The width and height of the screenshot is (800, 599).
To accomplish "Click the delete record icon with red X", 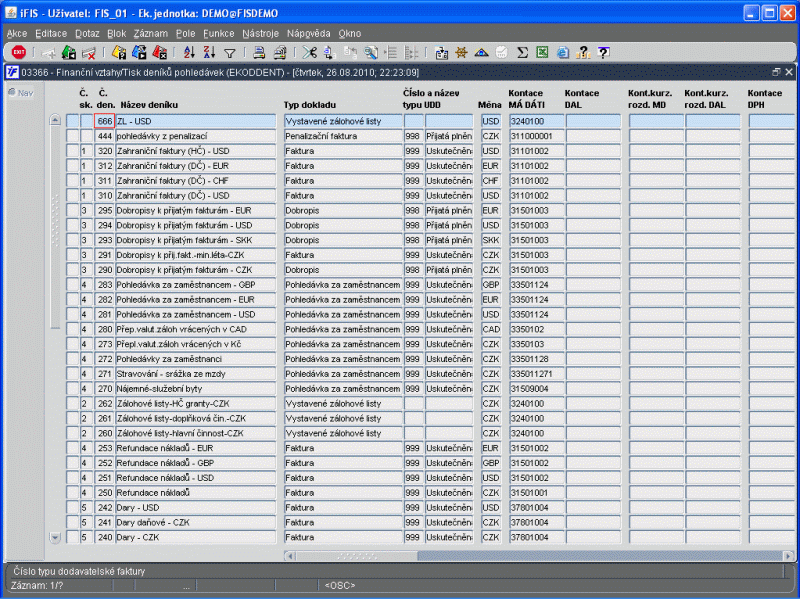I will [x=89, y=53].
